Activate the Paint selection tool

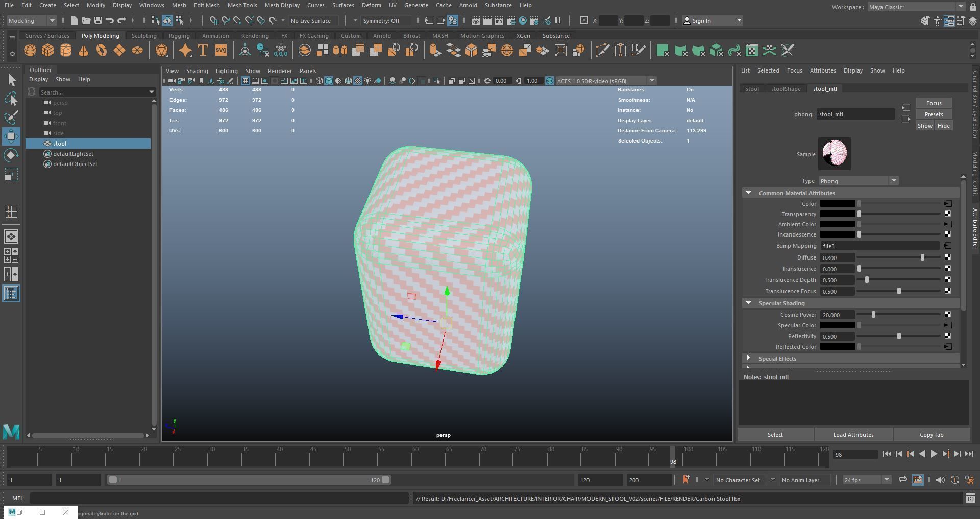[x=11, y=117]
